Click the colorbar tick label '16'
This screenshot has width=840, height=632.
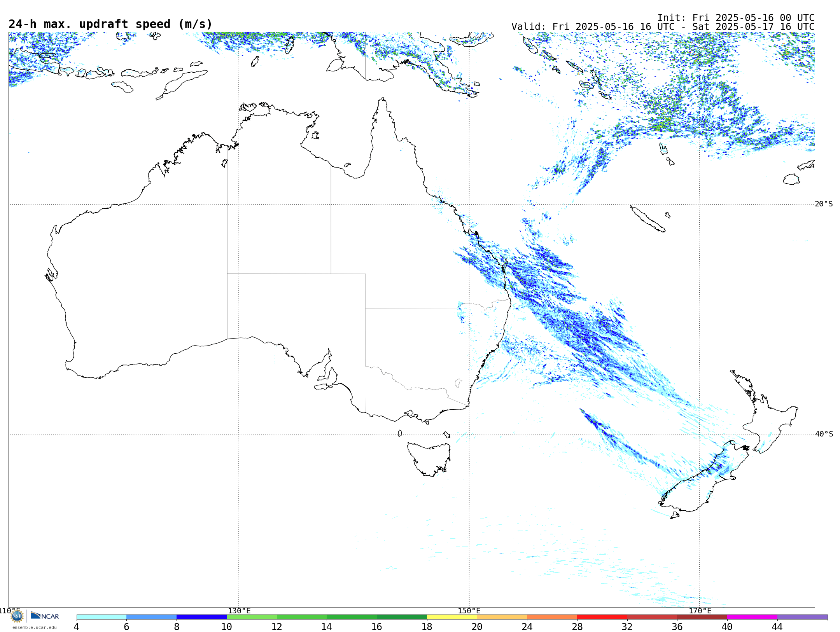377,627
